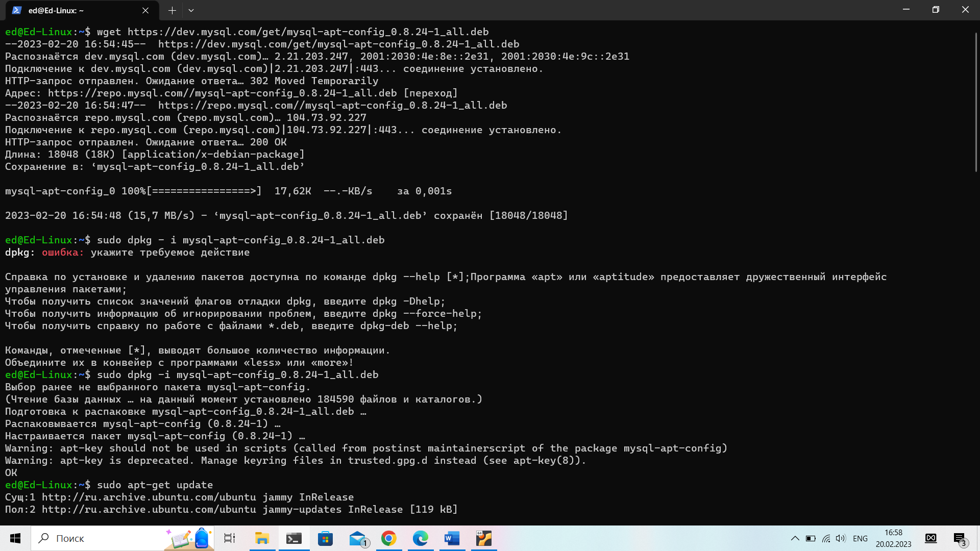The image size is (980, 551).
Task: Show hidden system tray icons
Action: 795,538
